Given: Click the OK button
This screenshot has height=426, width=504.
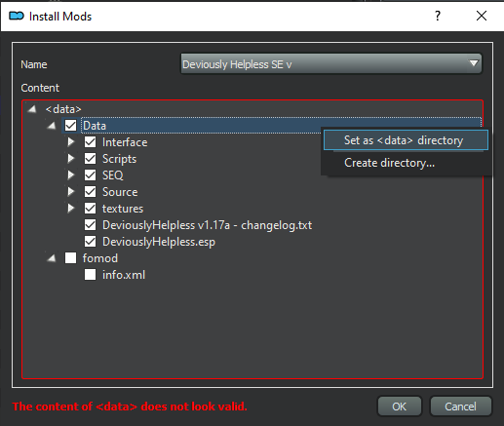Looking at the screenshot, I should tap(400, 407).
